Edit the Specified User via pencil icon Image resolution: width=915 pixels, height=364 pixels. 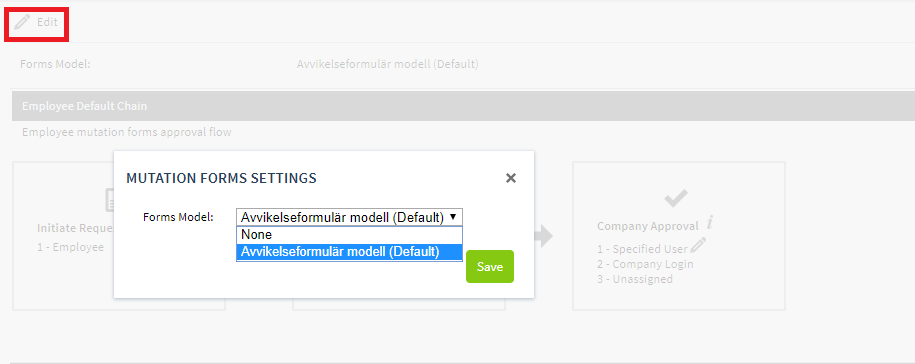(698, 245)
